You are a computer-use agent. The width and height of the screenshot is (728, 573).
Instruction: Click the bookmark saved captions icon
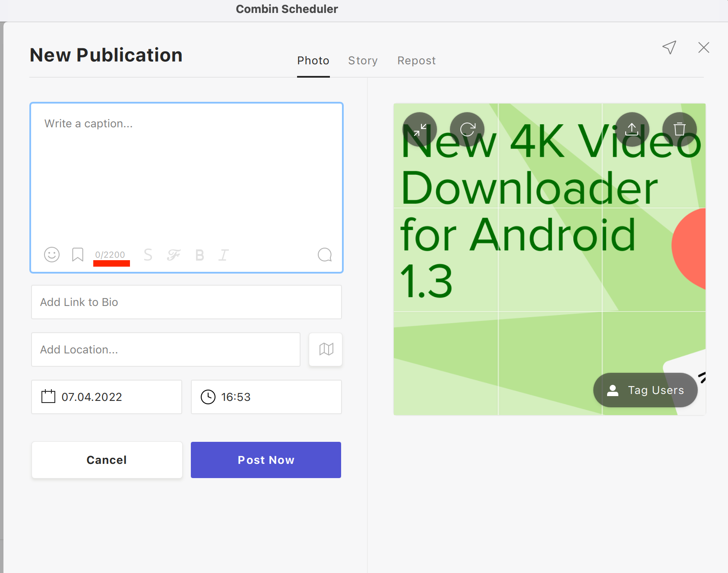[x=78, y=255]
